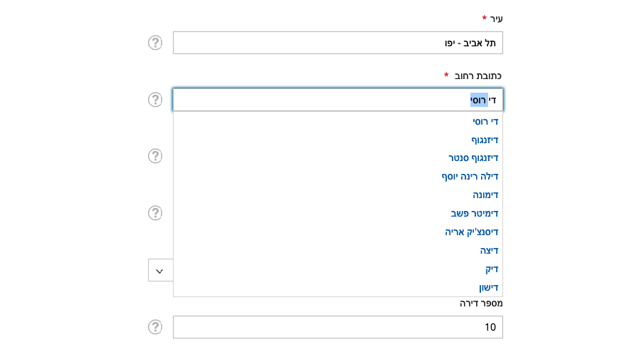Open the help icon next to כתובת רחוב
644x357 pixels.
[x=155, y=100]
